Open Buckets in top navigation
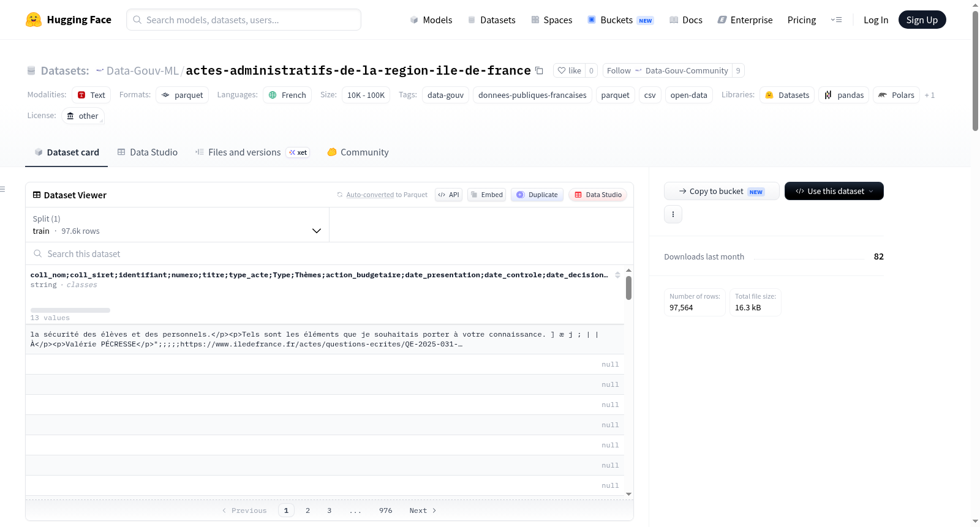Screen dimensions: 980x527 [x=620, y=20]
